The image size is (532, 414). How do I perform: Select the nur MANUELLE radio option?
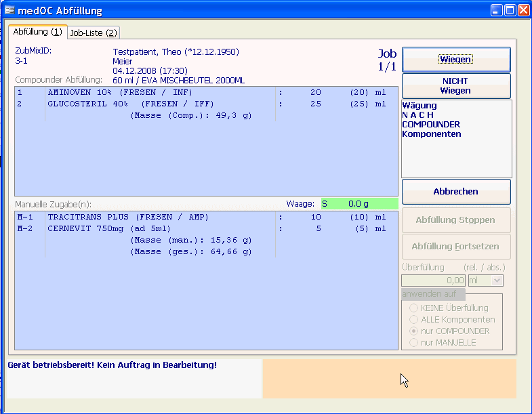pyautogui.click(x=413, y=342)
